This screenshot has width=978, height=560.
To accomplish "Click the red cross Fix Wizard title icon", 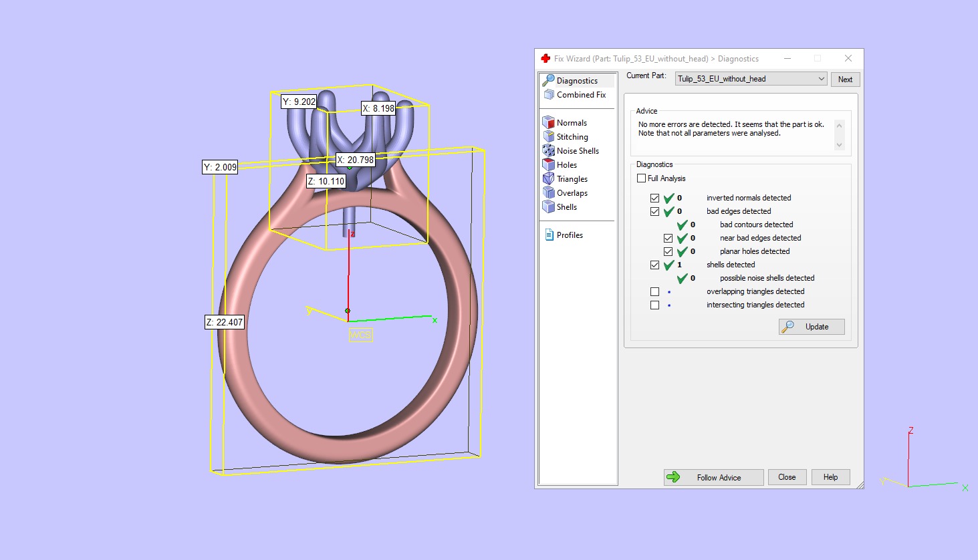I will (x=545, y=59).
